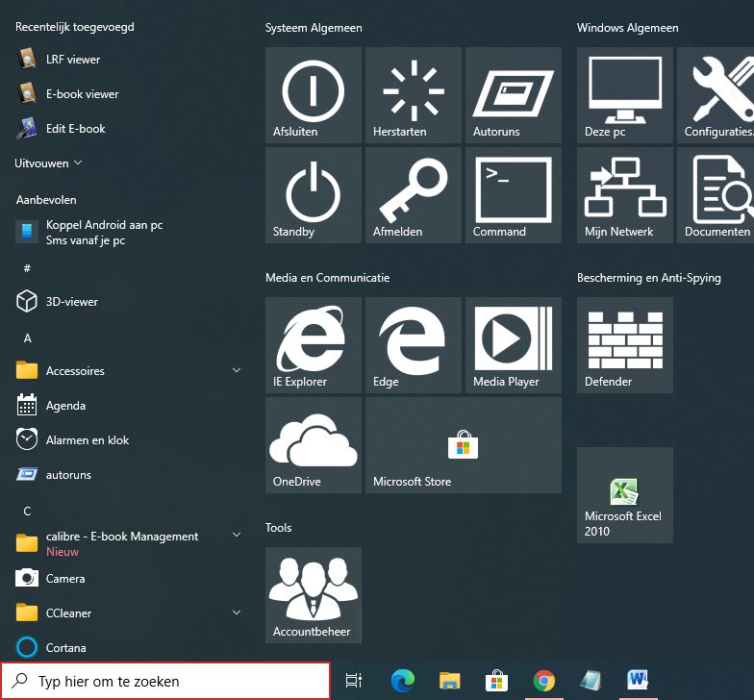Launch the Autoruns tile
The width and height of the screenshot is (754, 700).
(x=514, y=94)
